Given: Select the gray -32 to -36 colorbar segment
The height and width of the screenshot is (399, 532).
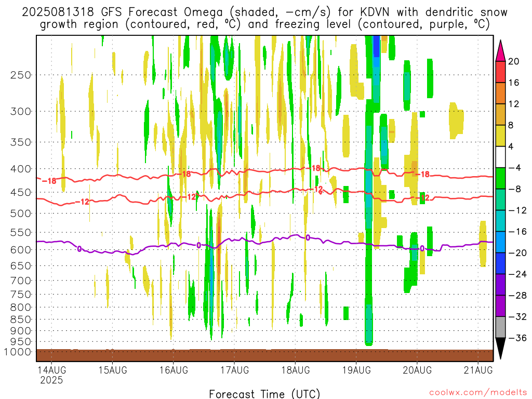Looking at the screenshot, I should (x=500, y=327).
